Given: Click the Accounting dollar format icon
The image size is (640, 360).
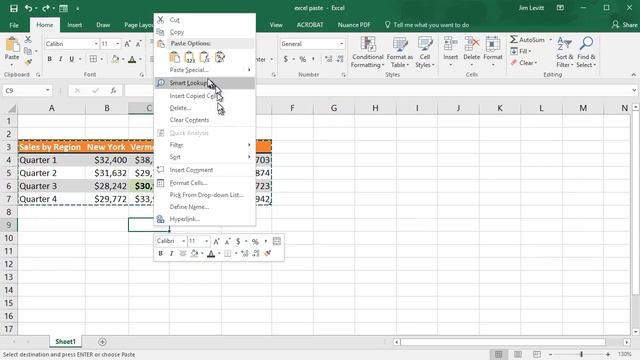Looking at the screenshot, I should coord(286,59).
